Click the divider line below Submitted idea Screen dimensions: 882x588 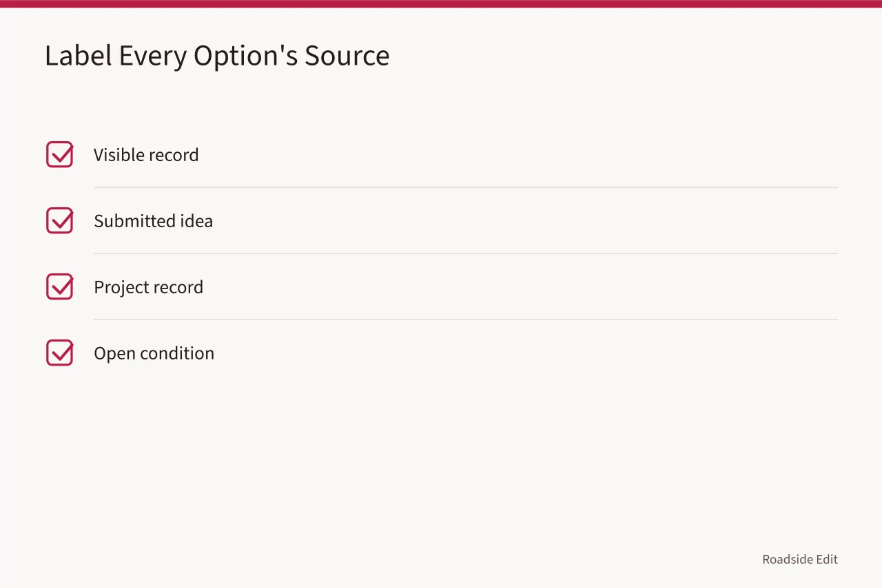point(466,253)
